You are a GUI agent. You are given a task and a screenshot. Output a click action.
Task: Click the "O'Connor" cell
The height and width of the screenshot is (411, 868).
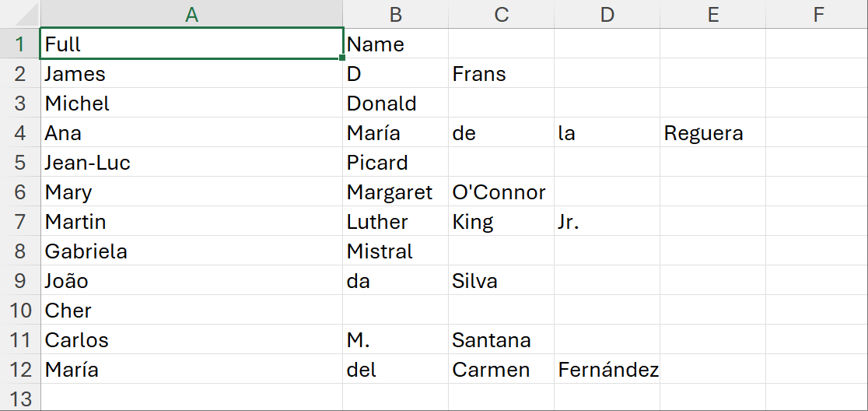501,192
